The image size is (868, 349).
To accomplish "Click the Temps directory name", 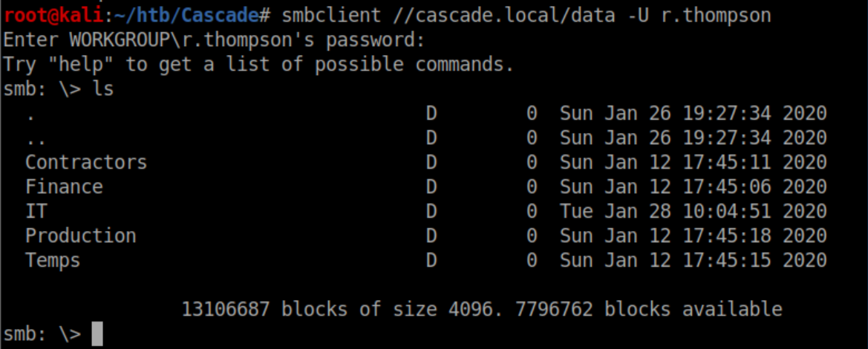I will pyautogui.click(x=53, y=261).
